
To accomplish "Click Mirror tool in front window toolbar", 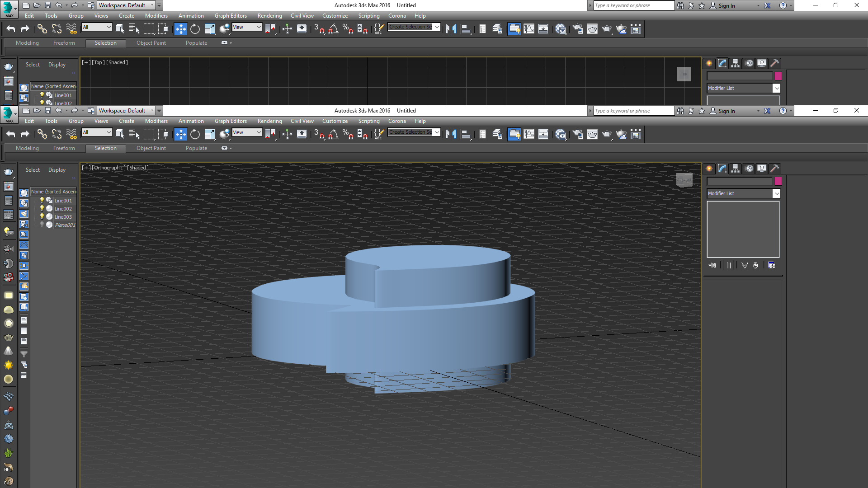I will tap(451, 134).
